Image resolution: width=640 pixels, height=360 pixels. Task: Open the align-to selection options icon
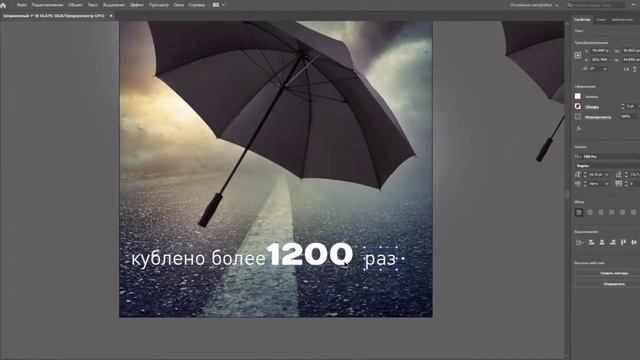580,242
